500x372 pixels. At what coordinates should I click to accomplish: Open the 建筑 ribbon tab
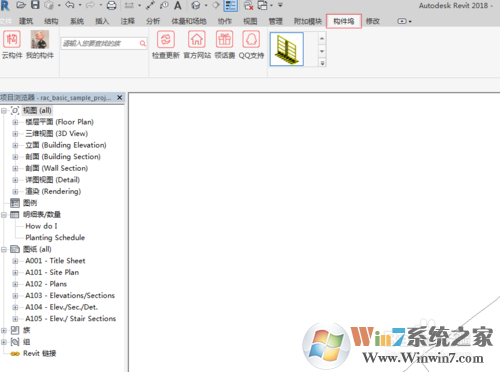26,21
